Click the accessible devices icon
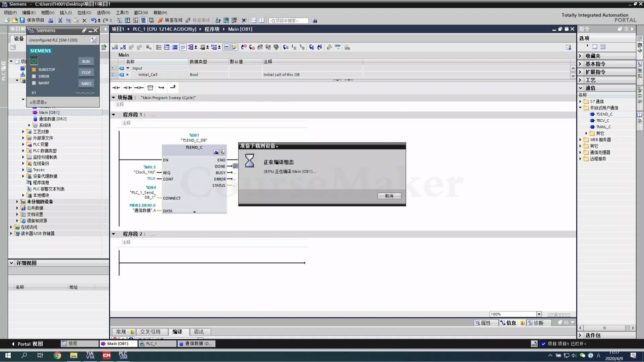Viewport: 644px width, 362px height. [x=218, y=20]
